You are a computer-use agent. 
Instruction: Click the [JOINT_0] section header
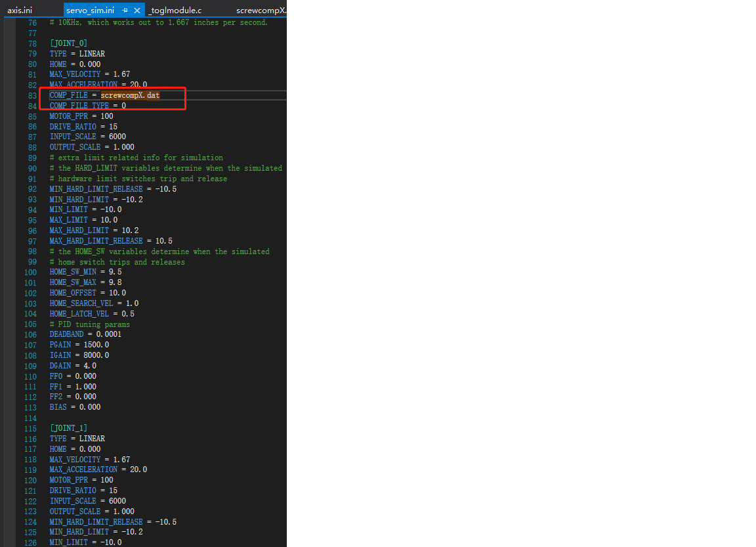(68, 43)
